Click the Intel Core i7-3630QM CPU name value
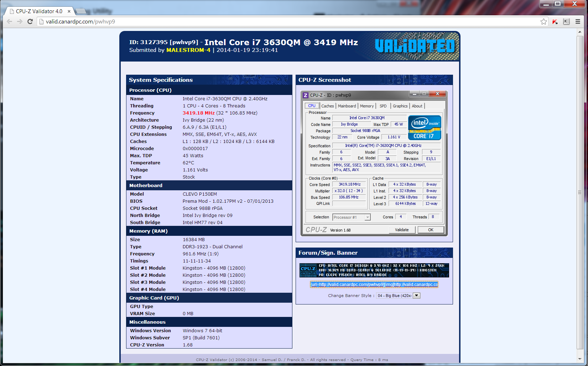Viewport: 588px width, 366px height. pos(225,99)
